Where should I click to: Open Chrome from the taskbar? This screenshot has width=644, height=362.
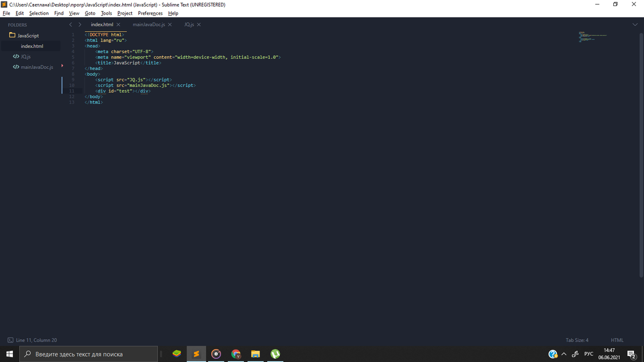pos(236,354)
